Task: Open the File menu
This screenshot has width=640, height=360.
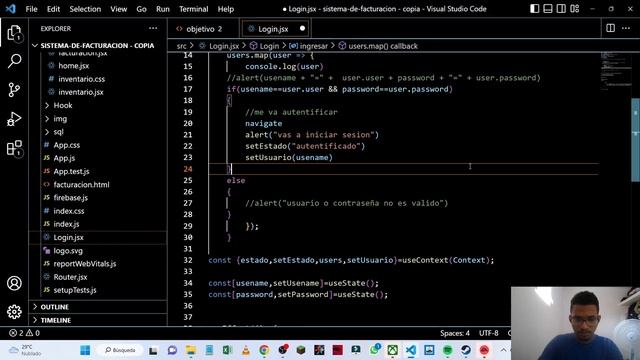Action: pyautogui.click(x=31, y=9)
